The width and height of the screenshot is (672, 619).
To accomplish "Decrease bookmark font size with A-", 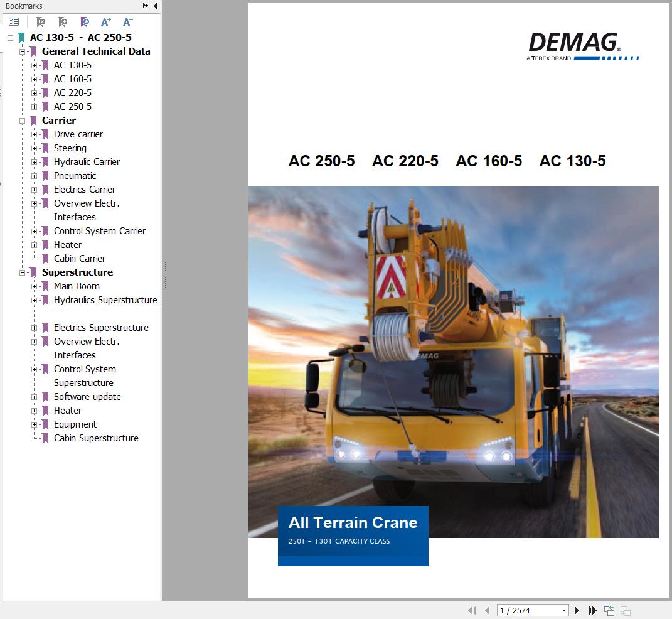I will pos(127,22).
